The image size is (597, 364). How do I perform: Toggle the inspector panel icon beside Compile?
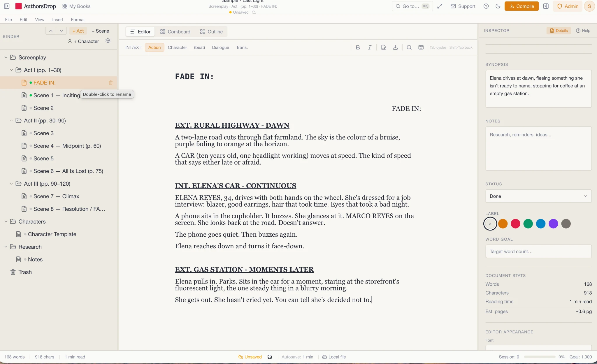coord(546,6)
